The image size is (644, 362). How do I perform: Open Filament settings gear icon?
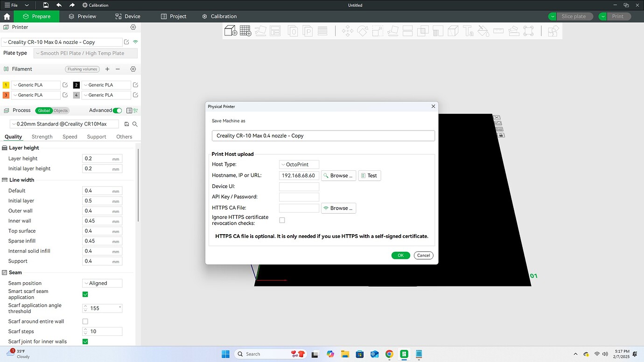tap(133, 69)
